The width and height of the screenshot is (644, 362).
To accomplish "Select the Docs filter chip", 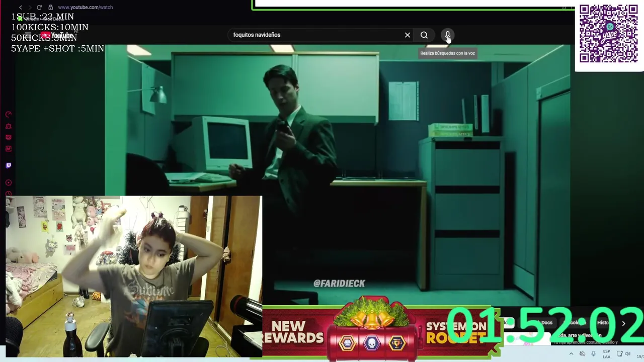I will (x=537, y=322).
